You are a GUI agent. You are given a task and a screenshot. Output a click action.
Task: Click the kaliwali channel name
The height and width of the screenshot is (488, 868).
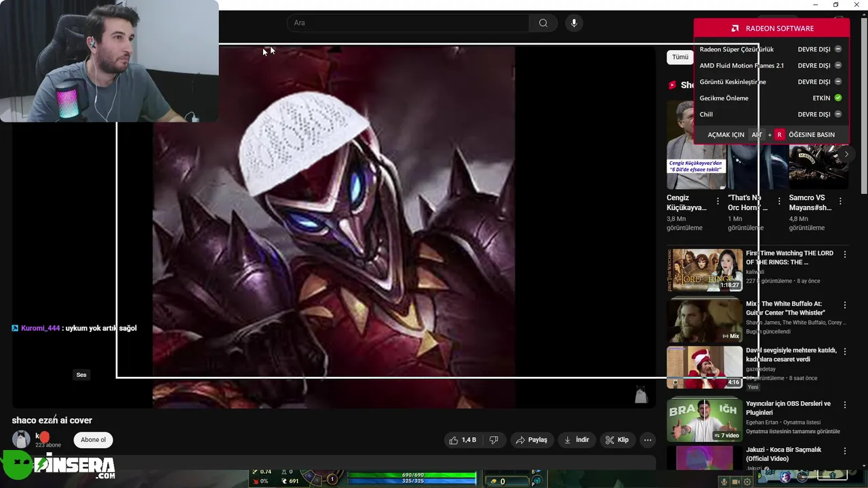[755, 272]
